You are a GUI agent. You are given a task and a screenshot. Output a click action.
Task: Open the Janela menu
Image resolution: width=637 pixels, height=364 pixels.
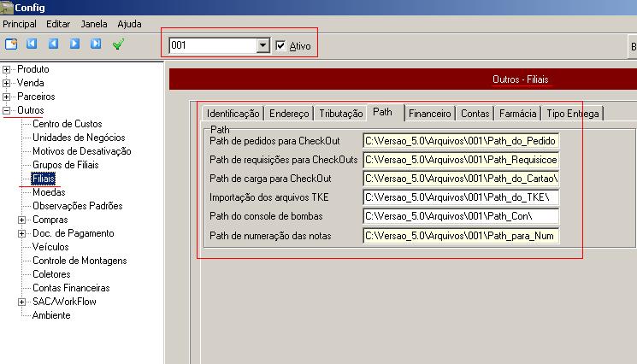94,24
